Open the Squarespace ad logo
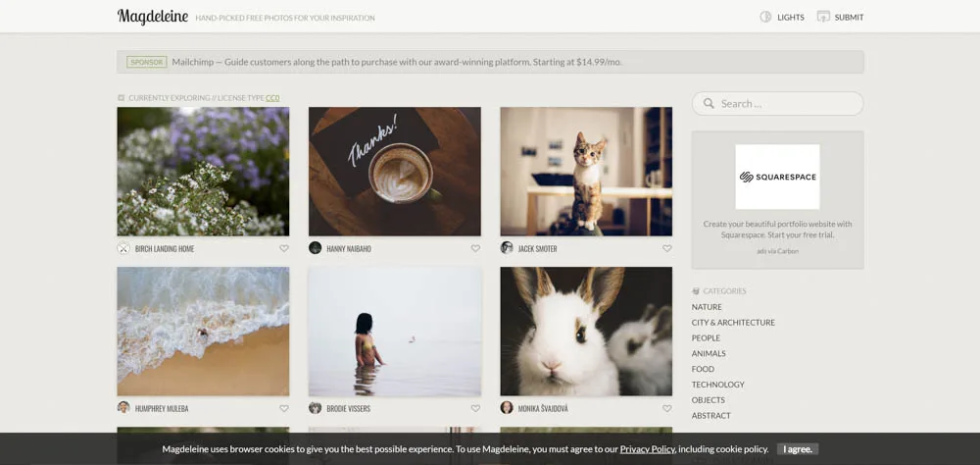The width and height of the screenshot is (980, 465). coord(777,177)
